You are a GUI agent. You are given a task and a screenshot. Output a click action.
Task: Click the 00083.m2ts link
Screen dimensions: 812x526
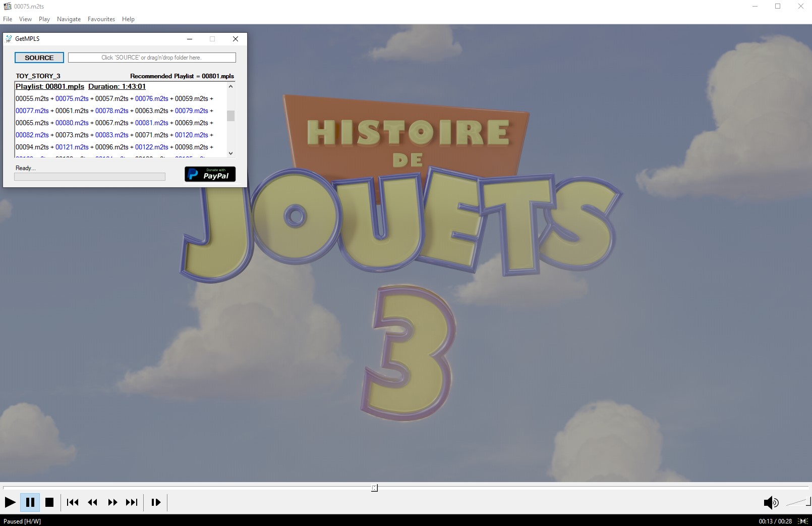coord(112,135)
